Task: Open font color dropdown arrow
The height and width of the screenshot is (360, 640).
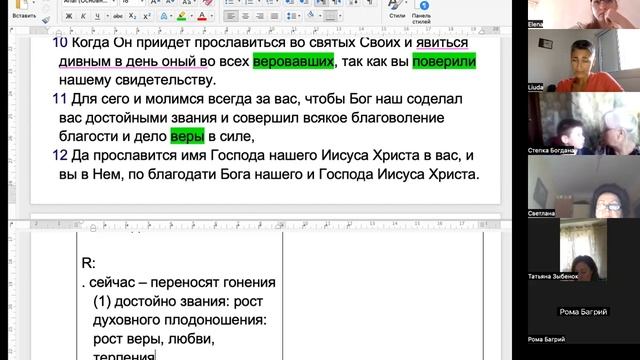Action: [x=211, y=16]
